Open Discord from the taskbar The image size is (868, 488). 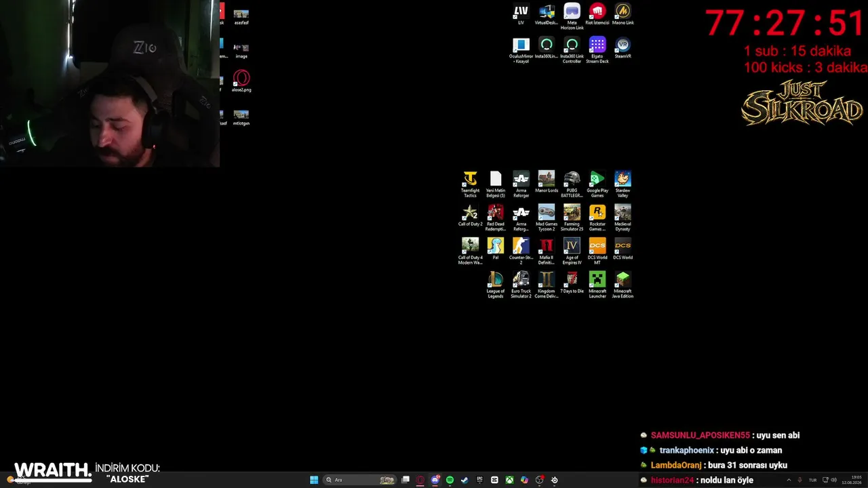435,480
